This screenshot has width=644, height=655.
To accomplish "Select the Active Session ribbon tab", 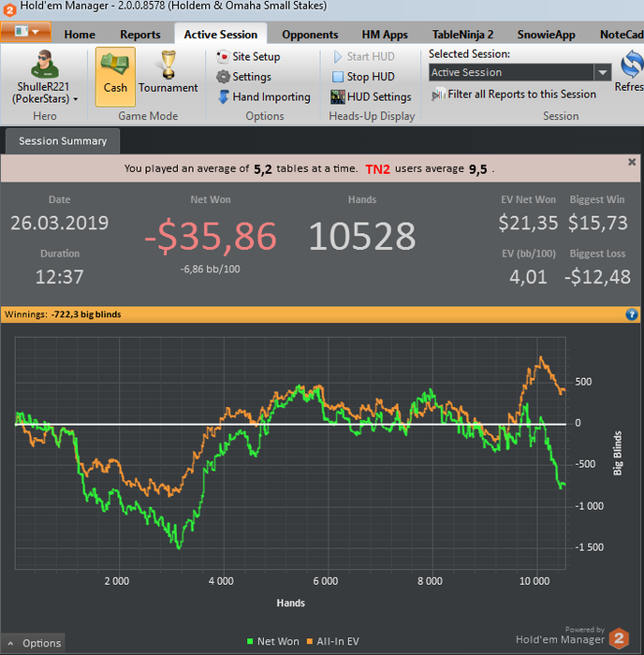I will [x=221, y=35].
